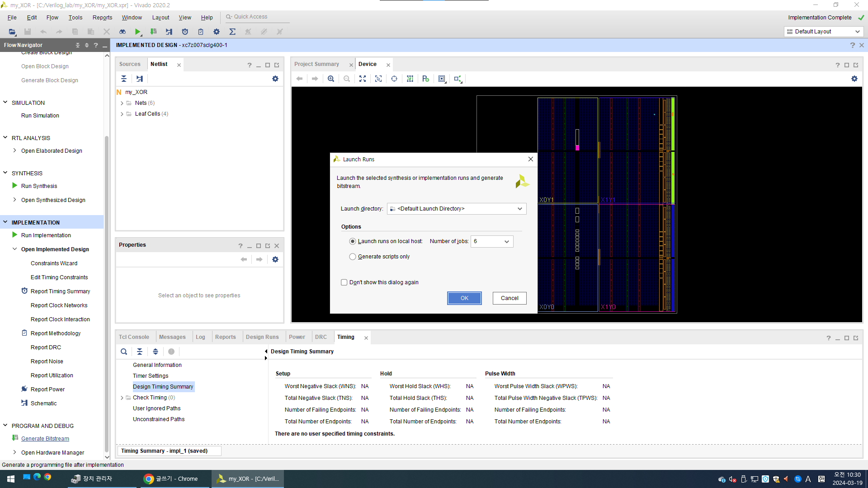Switch to the Sources tab
Screen dimensions: 868x488
click(130, 64)
